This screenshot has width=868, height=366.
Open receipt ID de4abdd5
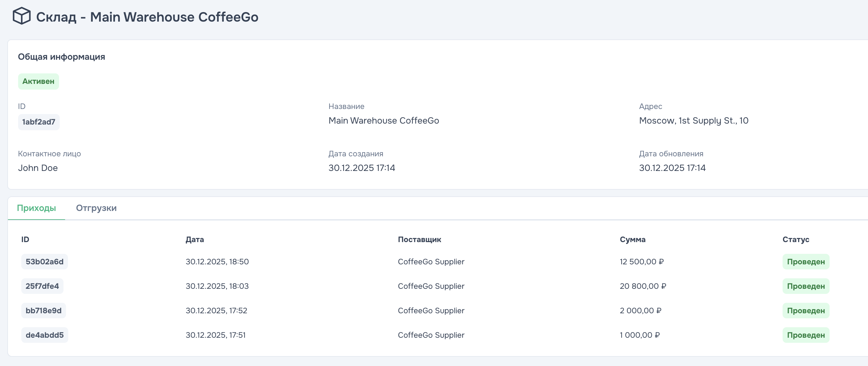pyautogui.click(x=44, y=335)
